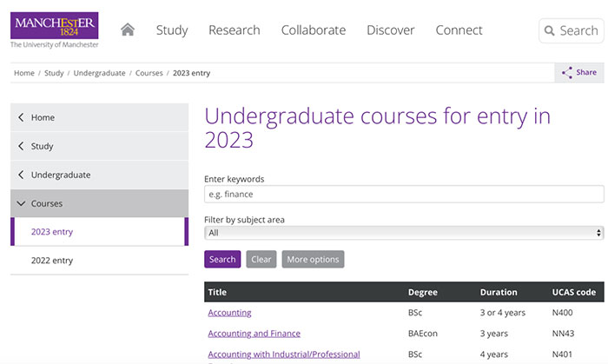Open the Accounting course link
608x364 pixels.
pyautogui.click(x=229, y=313)
